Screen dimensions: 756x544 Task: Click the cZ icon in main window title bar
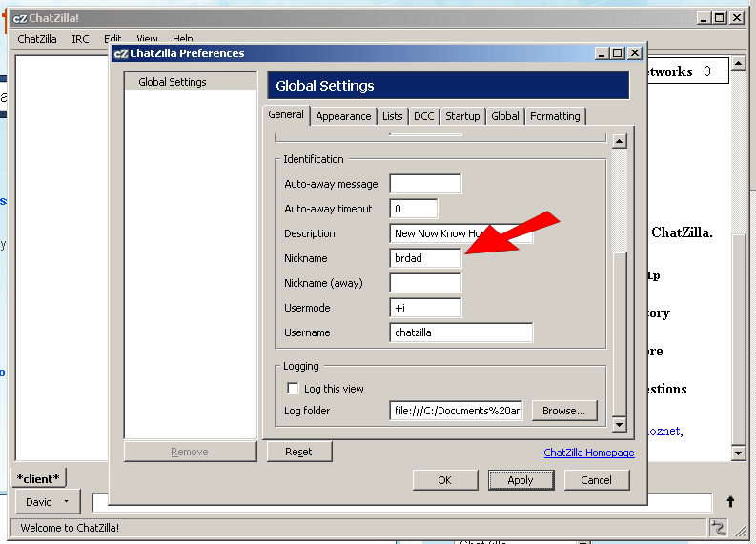tap(19, 18)
